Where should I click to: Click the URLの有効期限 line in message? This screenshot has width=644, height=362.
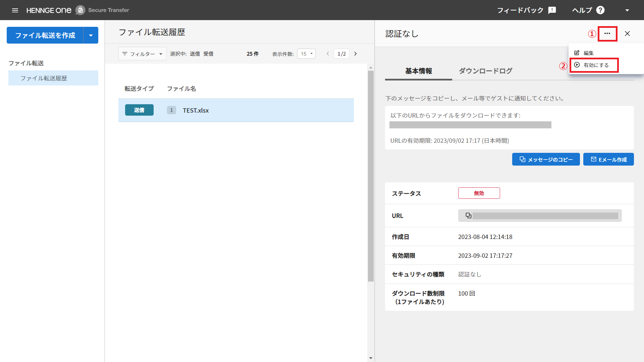pyautogui.click(x=449, y=140)
